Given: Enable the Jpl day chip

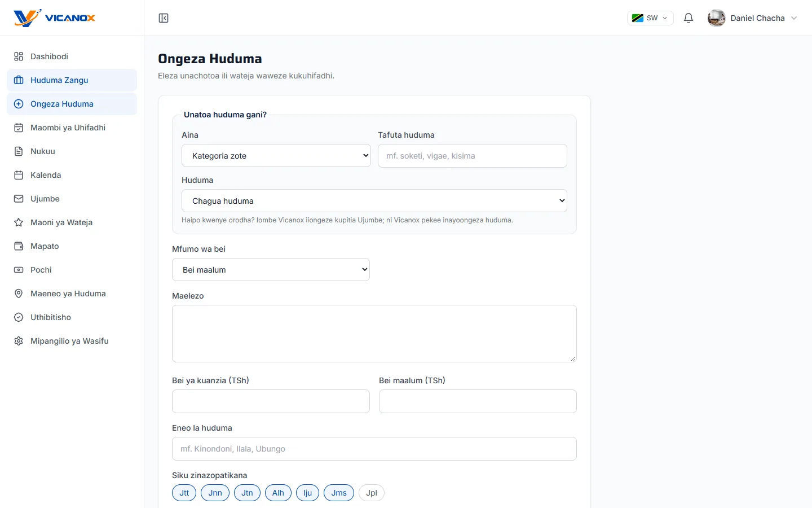Looking at the screenshot, I should click(372, 493).
